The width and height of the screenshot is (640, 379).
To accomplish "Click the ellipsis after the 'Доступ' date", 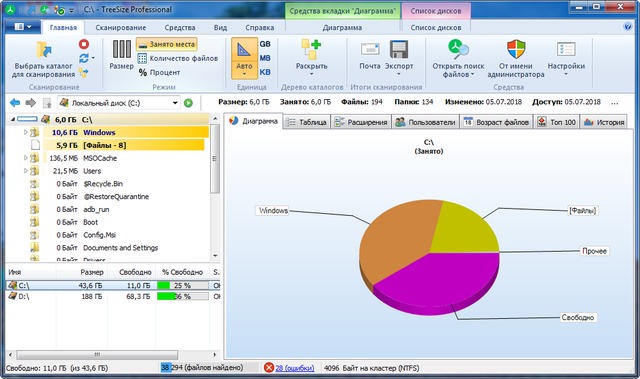I will coord(615,102).
